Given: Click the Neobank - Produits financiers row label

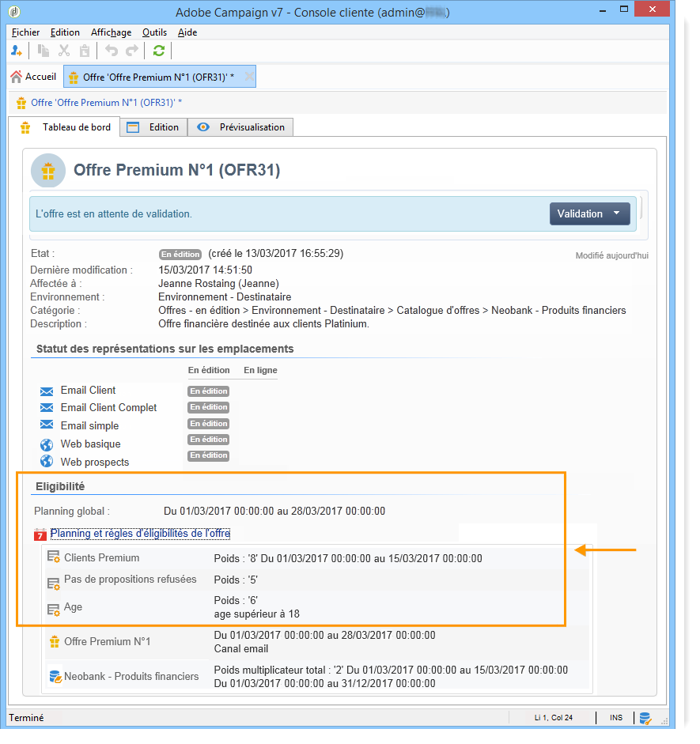Looking at the screenshot, I should pos(131,677).
